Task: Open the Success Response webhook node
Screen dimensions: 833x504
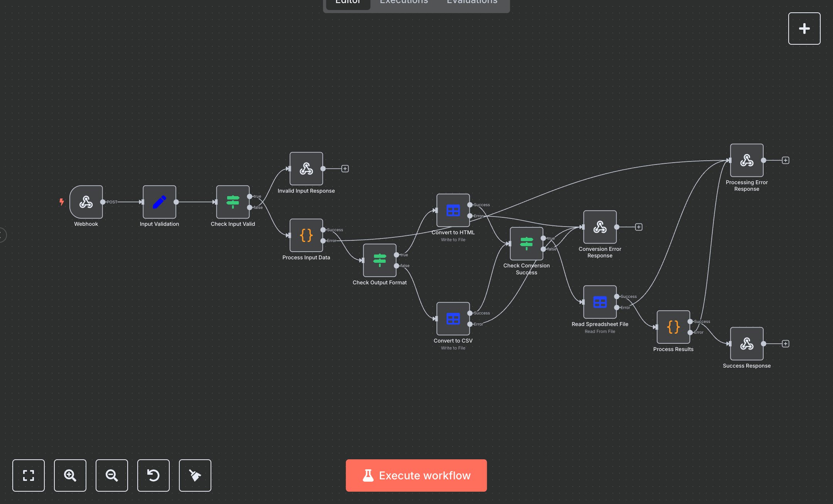Action: point(747,344)
